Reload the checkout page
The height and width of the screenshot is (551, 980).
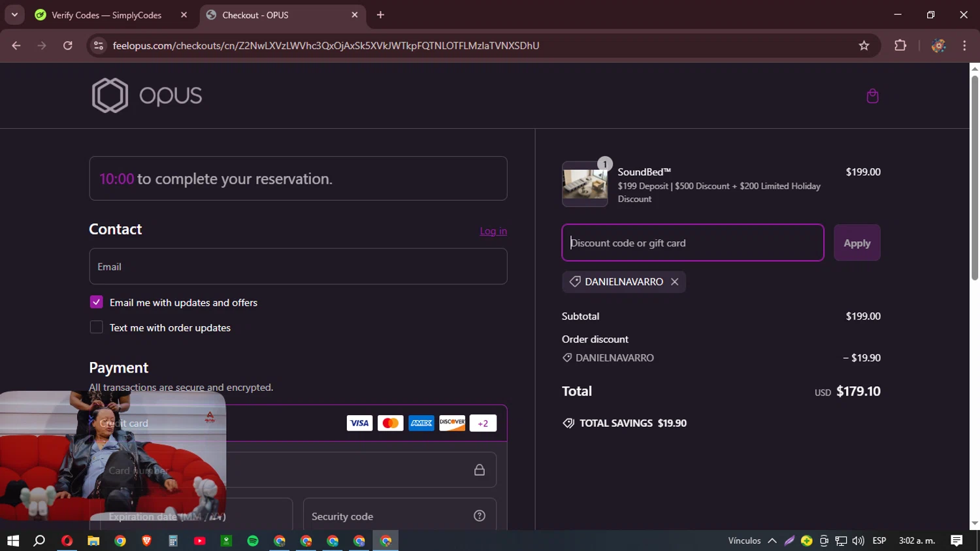(68, 46)
